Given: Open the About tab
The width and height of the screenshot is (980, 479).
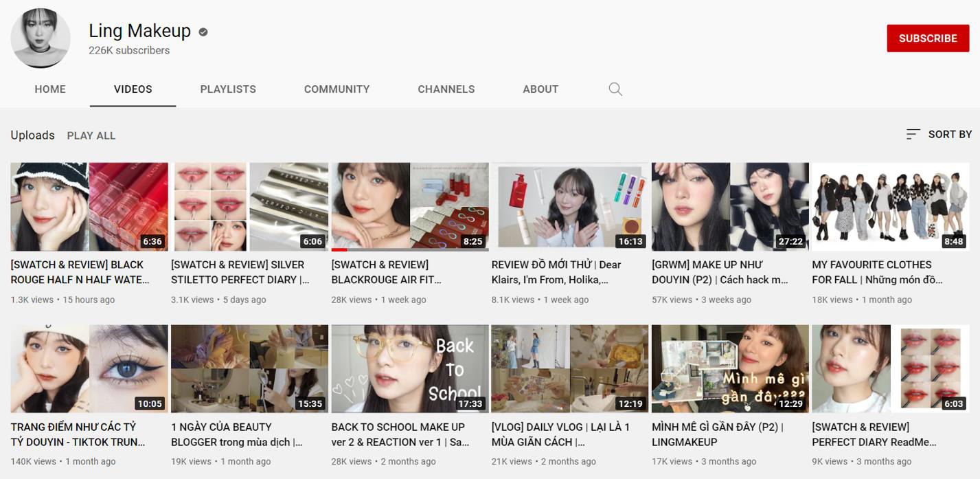Looking at the screenshot, I should coord(540,89).
